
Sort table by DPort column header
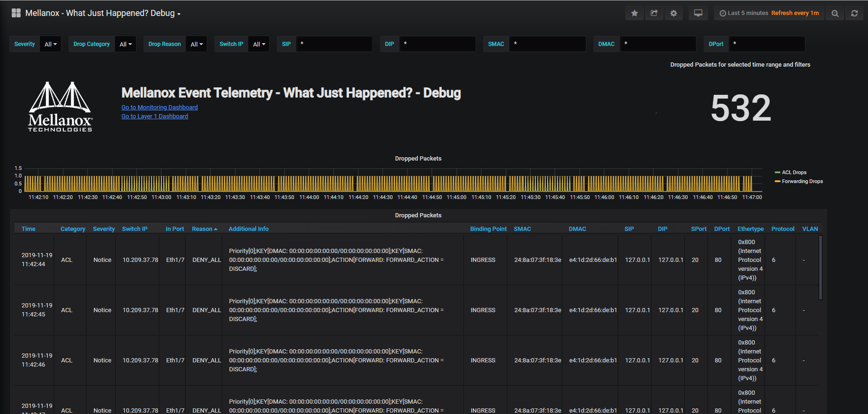pos(722,229)
